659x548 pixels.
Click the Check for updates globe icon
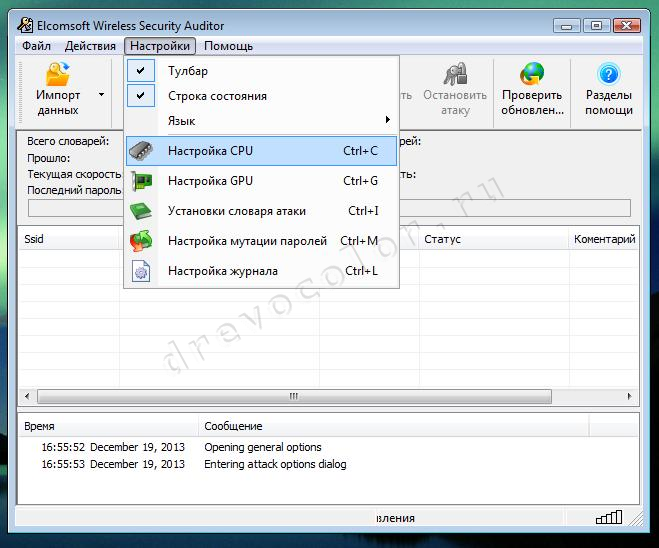[530, 75]
